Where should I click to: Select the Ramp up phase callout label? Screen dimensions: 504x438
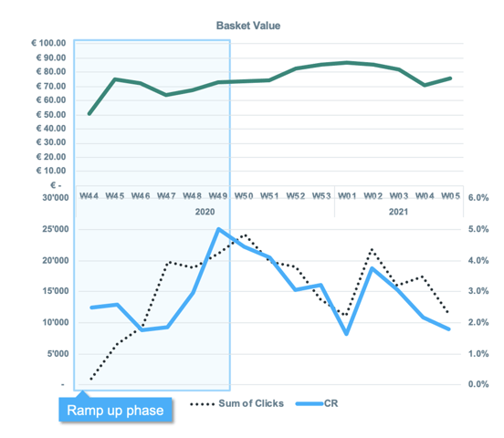[115, 411]
